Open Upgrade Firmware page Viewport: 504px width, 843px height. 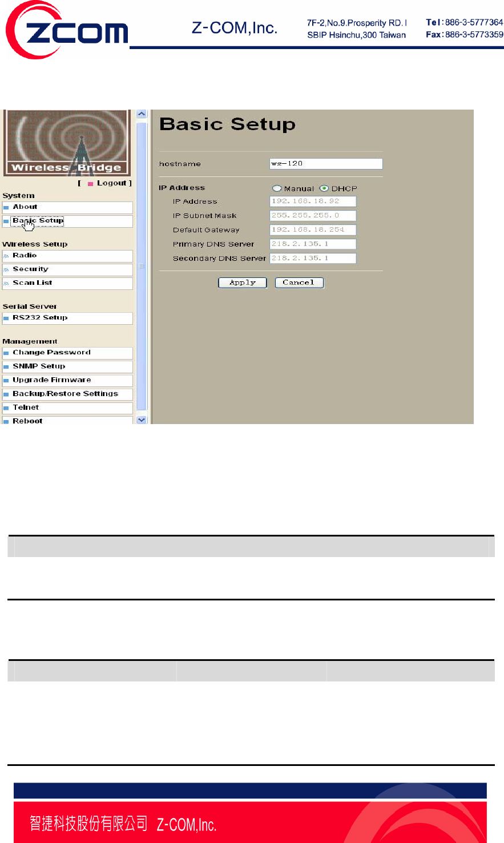tap(67, 380)
